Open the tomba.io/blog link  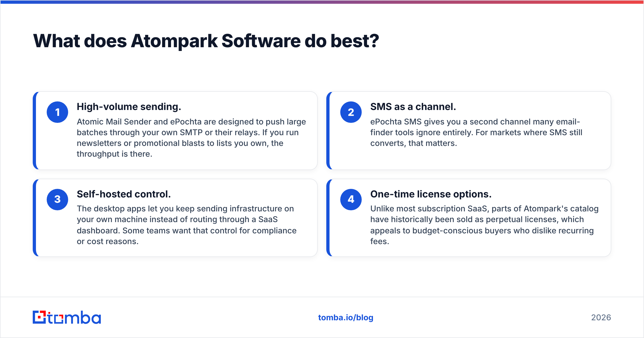point(346,318)
